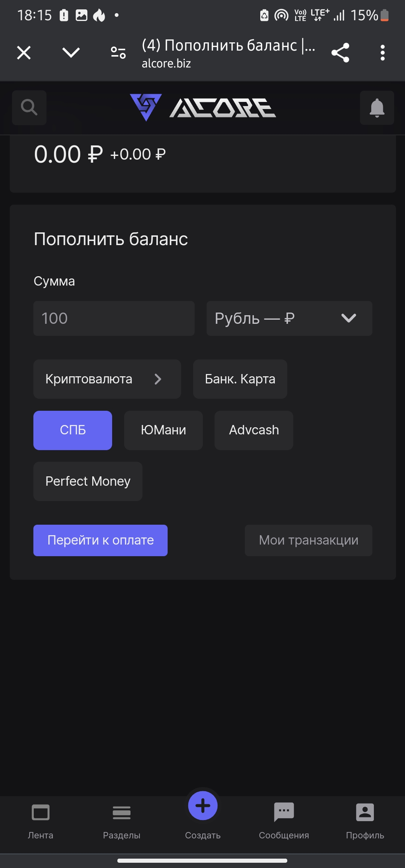This screenshot has width=405, height=868.
Task: Tap the Alcore logo
Action: click(x=203, y=108)
